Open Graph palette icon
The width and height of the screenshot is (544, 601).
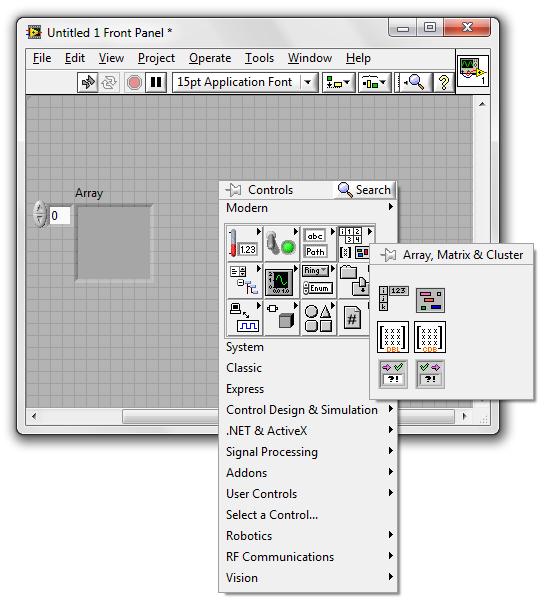tap(282, 281)
